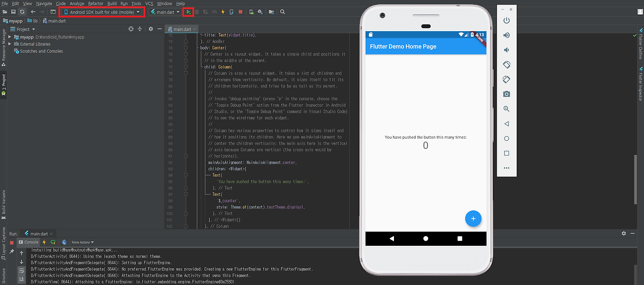Select Scratches and Consoles item
This screenshot has width=644, height=285.
click(38, 51)
